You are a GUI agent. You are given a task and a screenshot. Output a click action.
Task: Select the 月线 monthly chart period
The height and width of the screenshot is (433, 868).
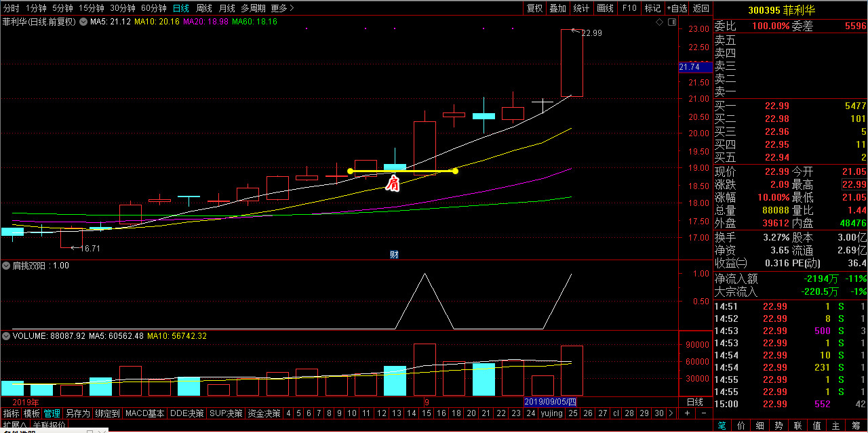click(x=227, y=8)
